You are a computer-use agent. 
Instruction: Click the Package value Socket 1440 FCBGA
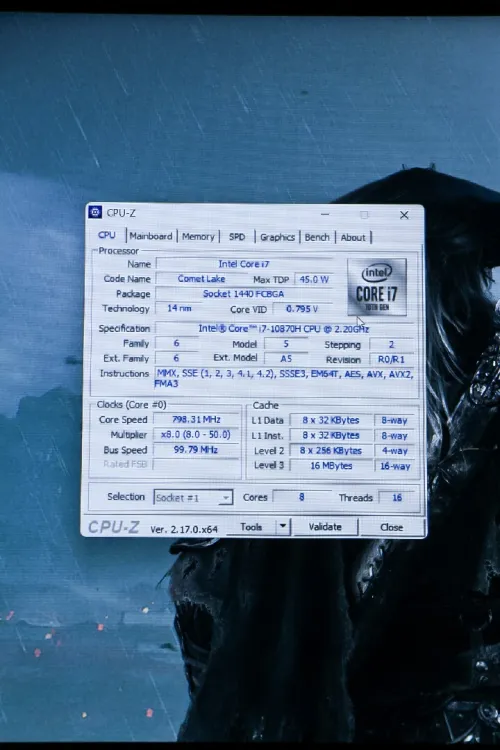pos(244,294)
